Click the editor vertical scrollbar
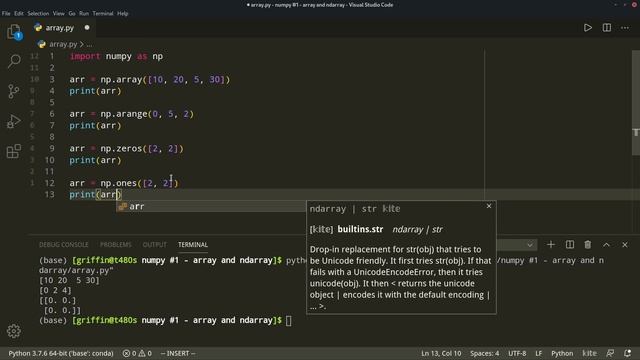The image size is (640, 360). coord(636,102)
